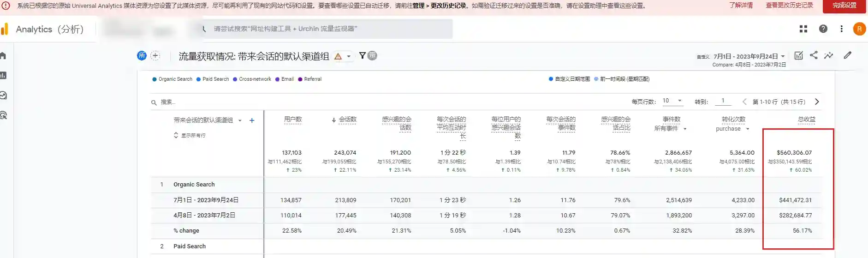Open dropdown arrow next to report title
868x258 pixels.
coord(349,56)
